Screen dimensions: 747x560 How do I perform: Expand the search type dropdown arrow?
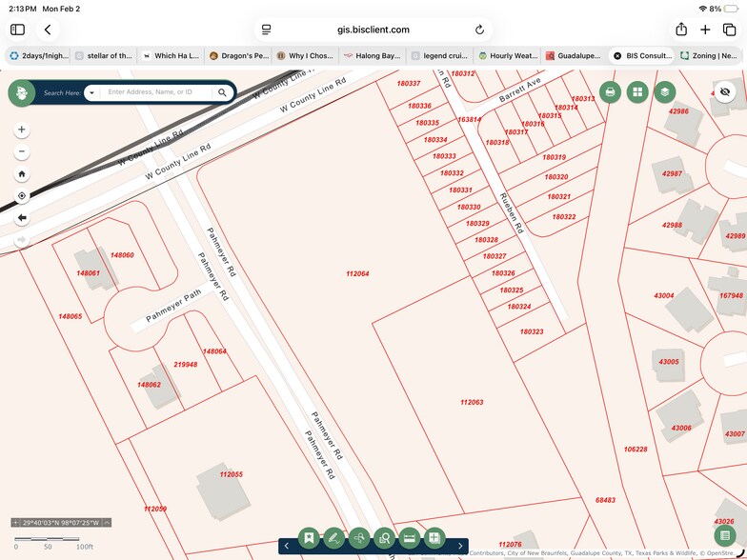91,92
